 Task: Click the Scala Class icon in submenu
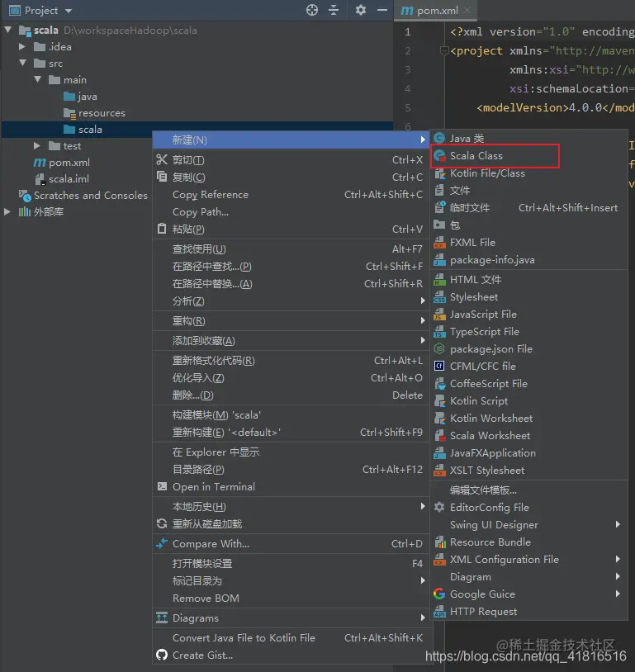(439, 155)
